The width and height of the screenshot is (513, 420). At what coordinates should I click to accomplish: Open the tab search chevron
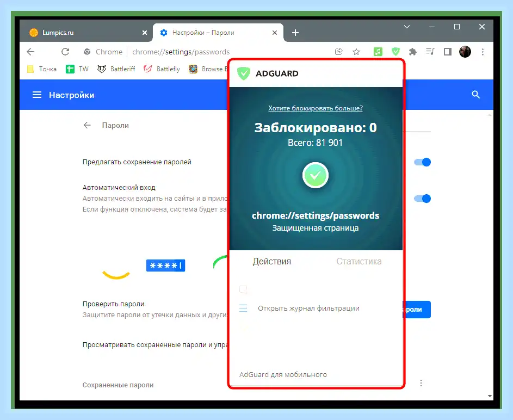(407, 27)
